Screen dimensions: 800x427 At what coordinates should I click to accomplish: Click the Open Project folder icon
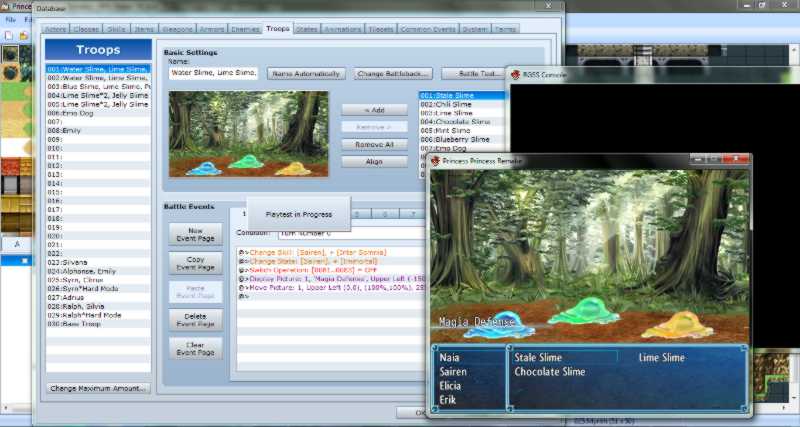tap(21, 35)
